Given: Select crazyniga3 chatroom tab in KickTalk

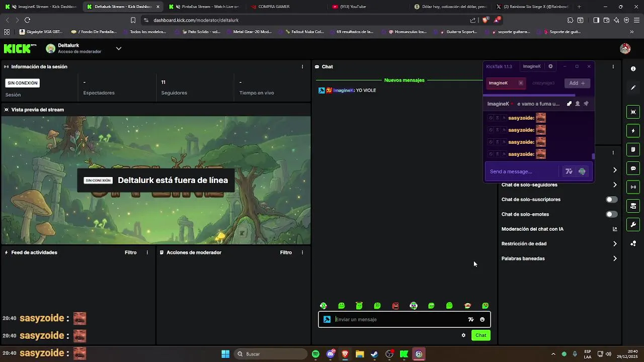Looking at the screenshot, I should tap(543, 83).
